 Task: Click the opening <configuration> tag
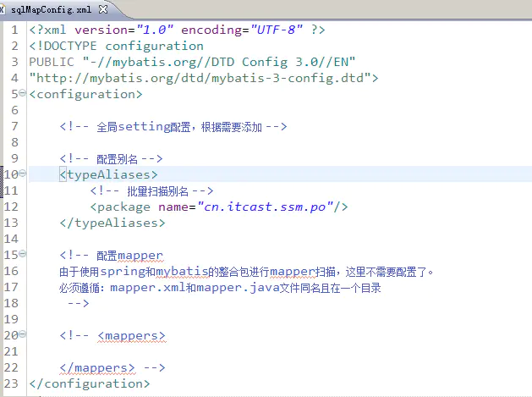tap(85, 94)
